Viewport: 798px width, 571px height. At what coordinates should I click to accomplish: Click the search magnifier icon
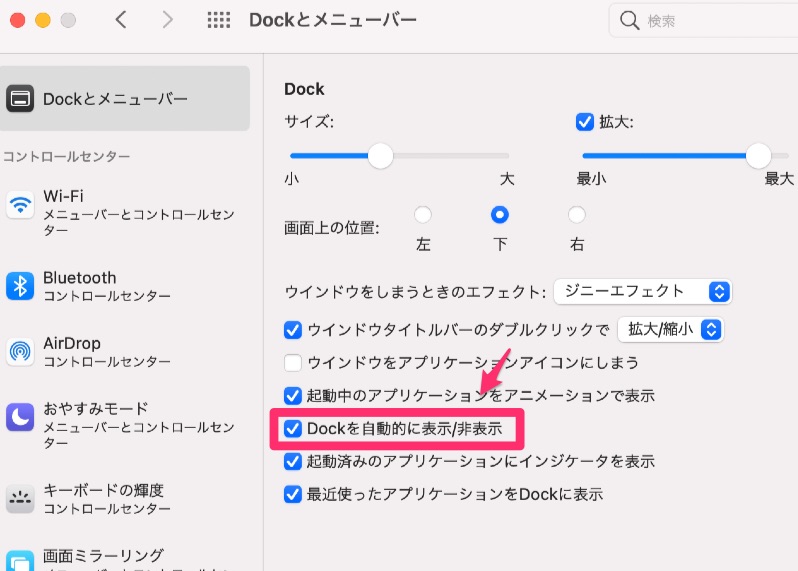[x=629, y=20]
